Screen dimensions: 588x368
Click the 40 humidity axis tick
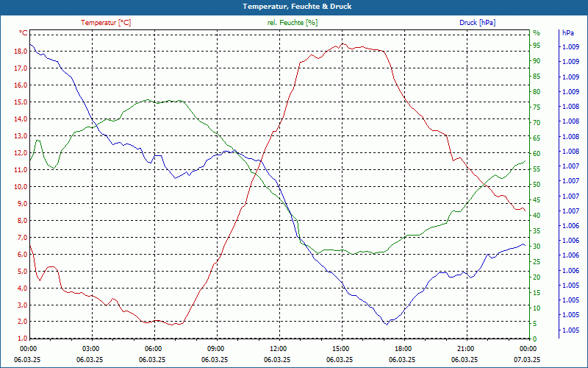(537, 215)
